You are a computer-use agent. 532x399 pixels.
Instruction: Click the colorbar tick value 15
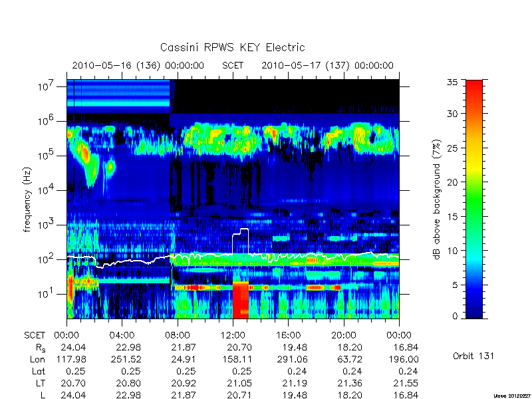tap(452, 217)
